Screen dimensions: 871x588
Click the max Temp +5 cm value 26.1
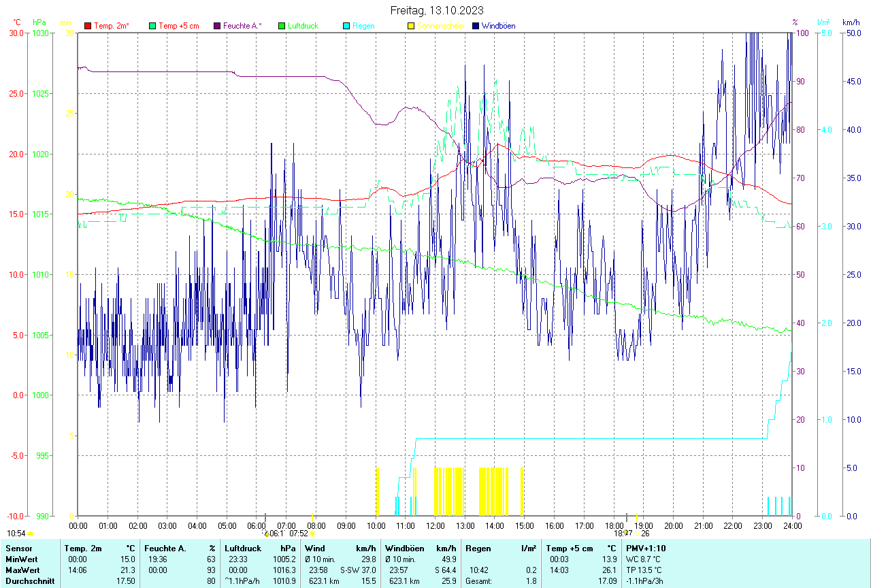pos(609,570)
